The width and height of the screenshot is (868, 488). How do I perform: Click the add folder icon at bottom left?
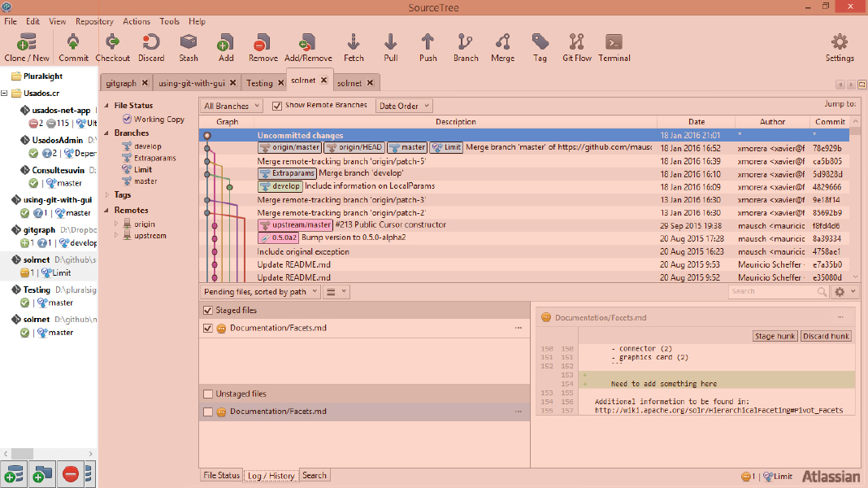point(42,475)
